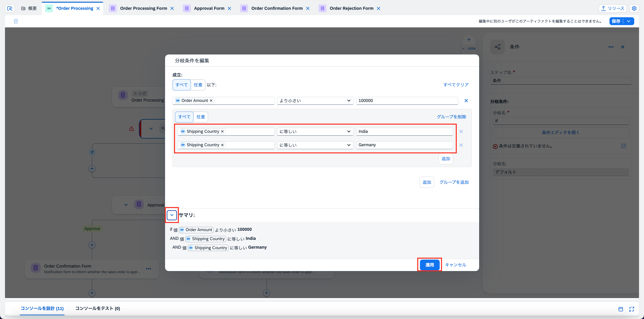Click the console layout split icon
The image size is (644, 319).
[x=620, y=309]
